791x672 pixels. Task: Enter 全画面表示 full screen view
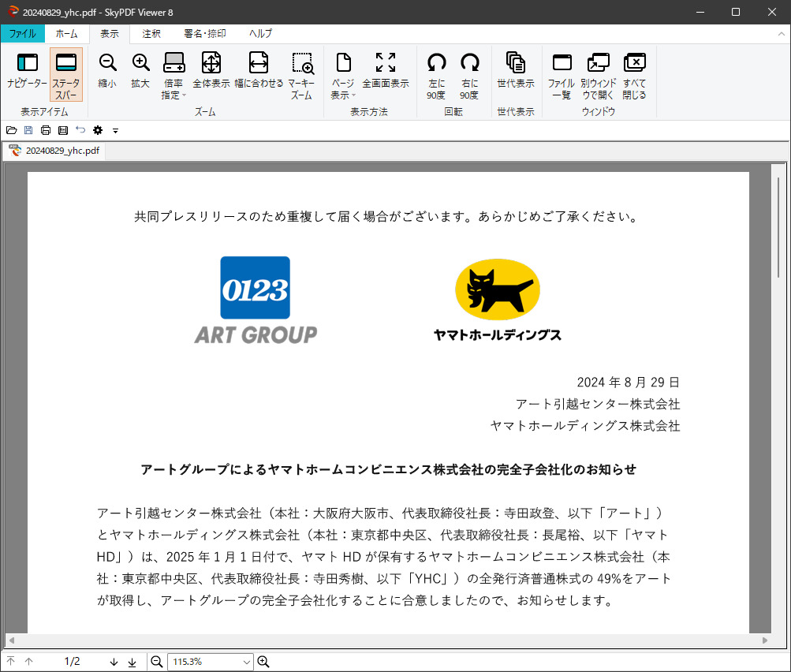click(x=386, y=71)
